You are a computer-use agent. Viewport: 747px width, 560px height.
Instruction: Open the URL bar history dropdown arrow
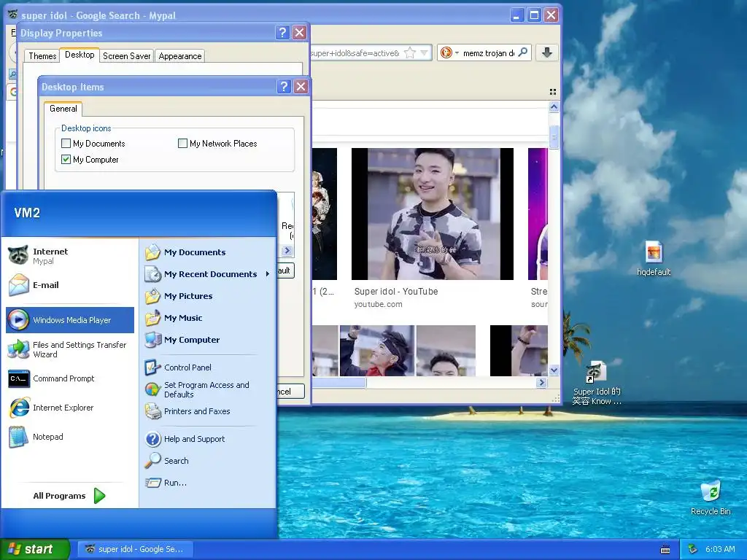(x=424, y=52)
